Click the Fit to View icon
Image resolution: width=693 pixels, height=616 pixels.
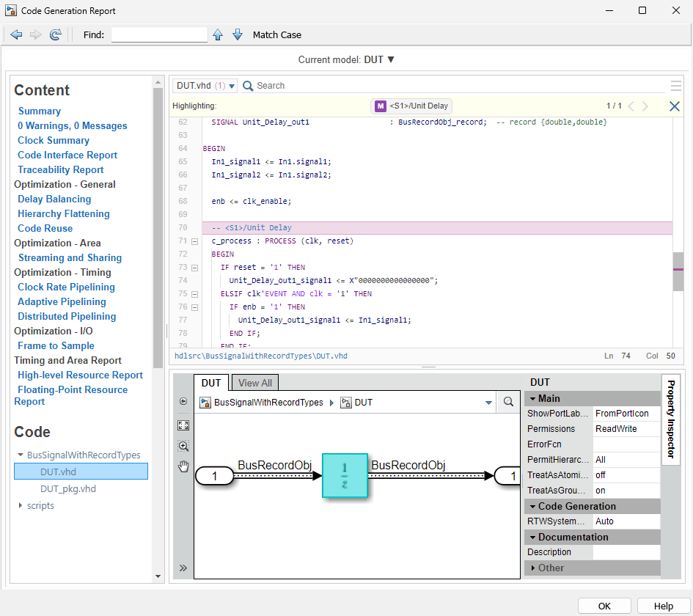(x=183, y=425)
